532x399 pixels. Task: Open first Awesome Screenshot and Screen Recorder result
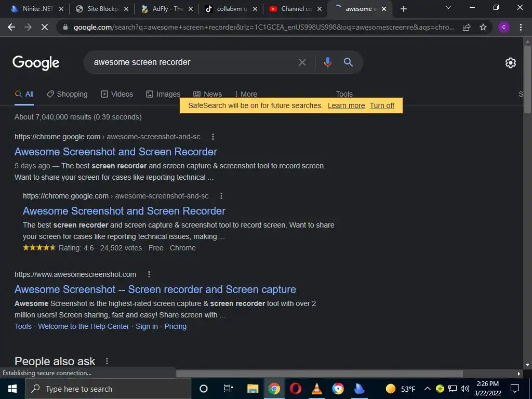(x=116, y=152)
